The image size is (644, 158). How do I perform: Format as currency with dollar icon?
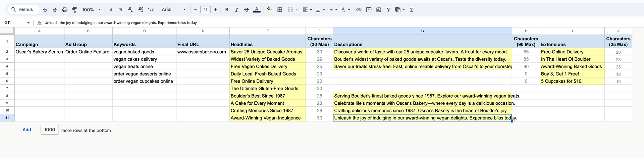tap(111, 9)
